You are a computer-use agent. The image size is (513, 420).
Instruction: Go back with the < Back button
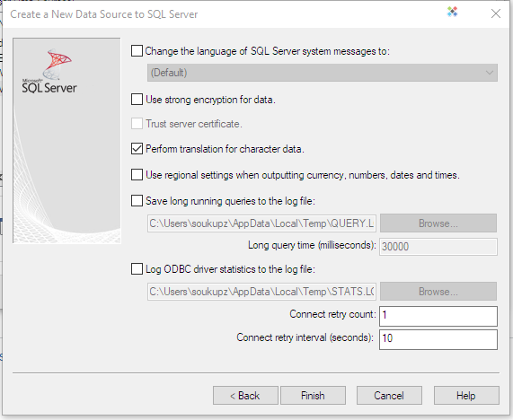(x=245, y=396)
